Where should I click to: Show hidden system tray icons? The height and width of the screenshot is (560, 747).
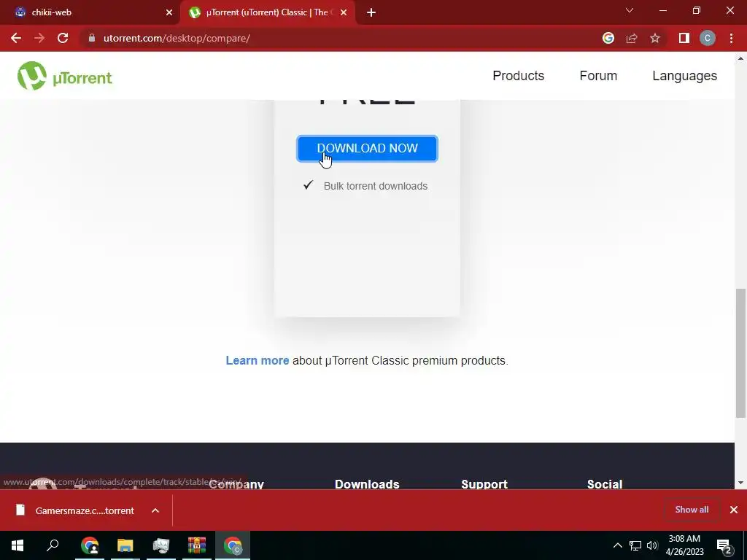(x=617, y=545)
